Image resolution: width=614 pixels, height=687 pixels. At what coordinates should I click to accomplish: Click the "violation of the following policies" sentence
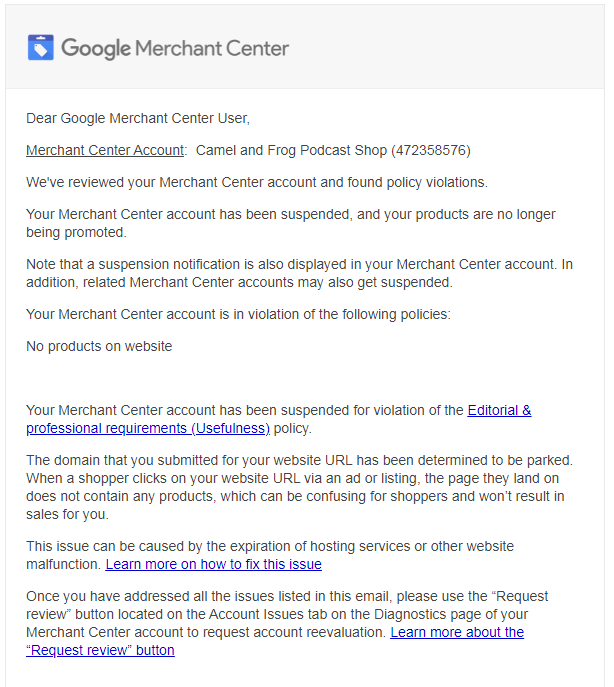tap(238, 314)
